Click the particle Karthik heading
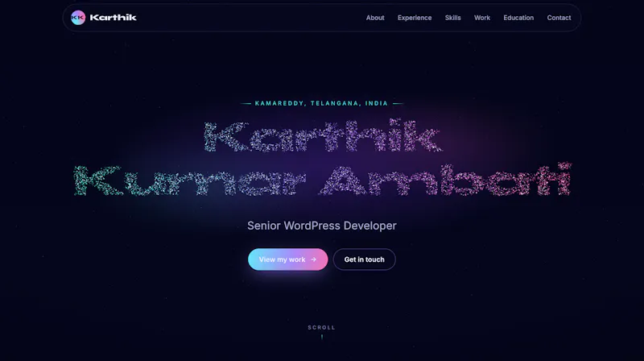This screenshot has width=644, height=361. pyautogui.click(x=323, y=135)
